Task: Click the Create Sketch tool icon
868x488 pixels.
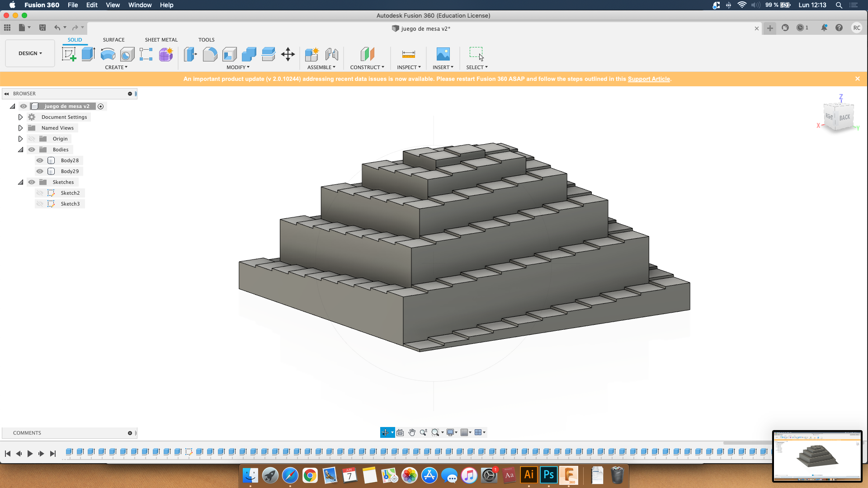Action: click(x=69, y=54)
